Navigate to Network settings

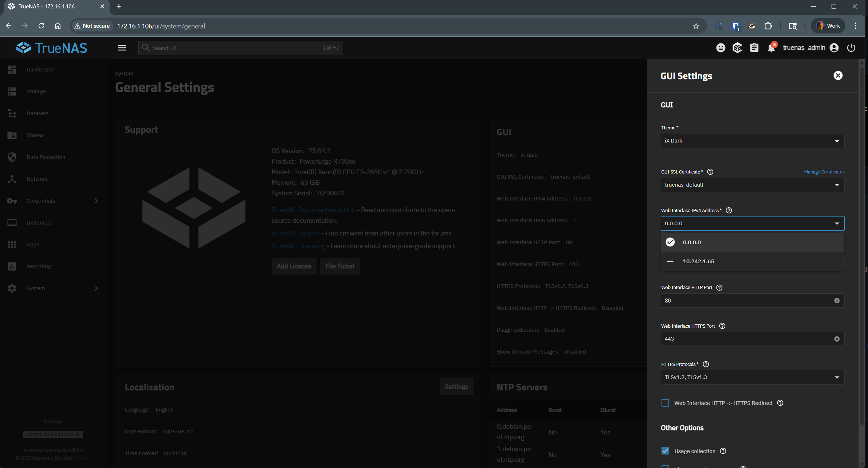[54, 179]
